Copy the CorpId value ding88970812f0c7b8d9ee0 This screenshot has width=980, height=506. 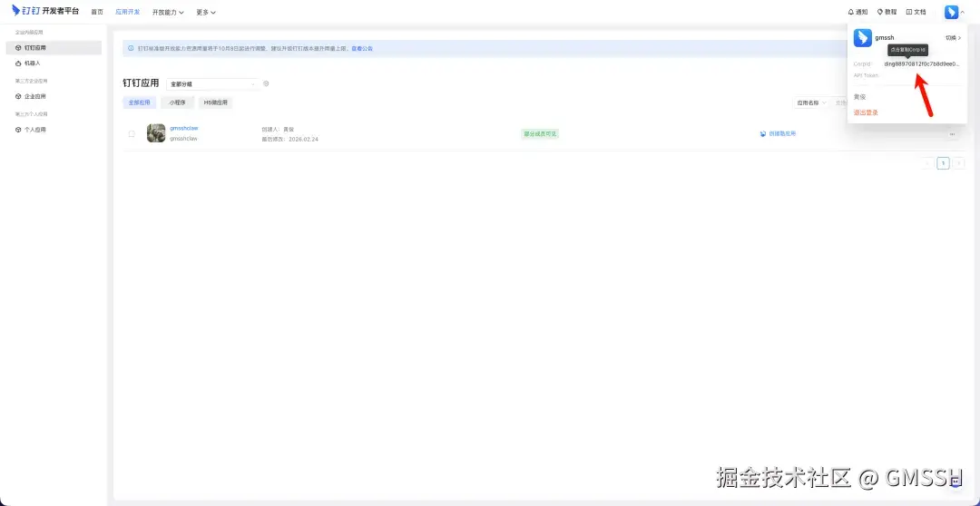[922, 63]
